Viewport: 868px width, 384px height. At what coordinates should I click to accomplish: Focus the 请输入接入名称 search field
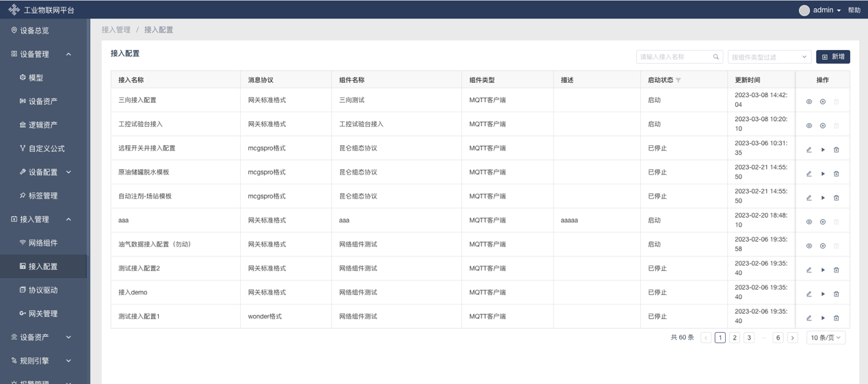(674, 57)
